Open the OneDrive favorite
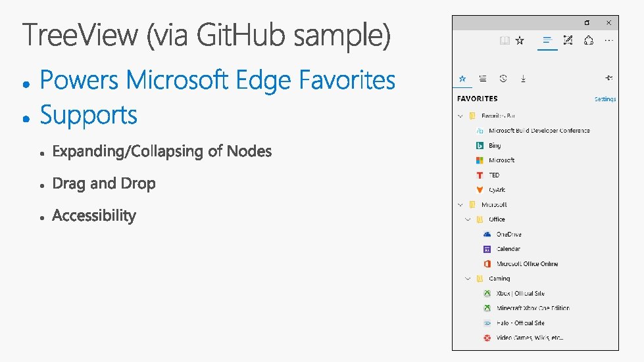 pos(508,234)
